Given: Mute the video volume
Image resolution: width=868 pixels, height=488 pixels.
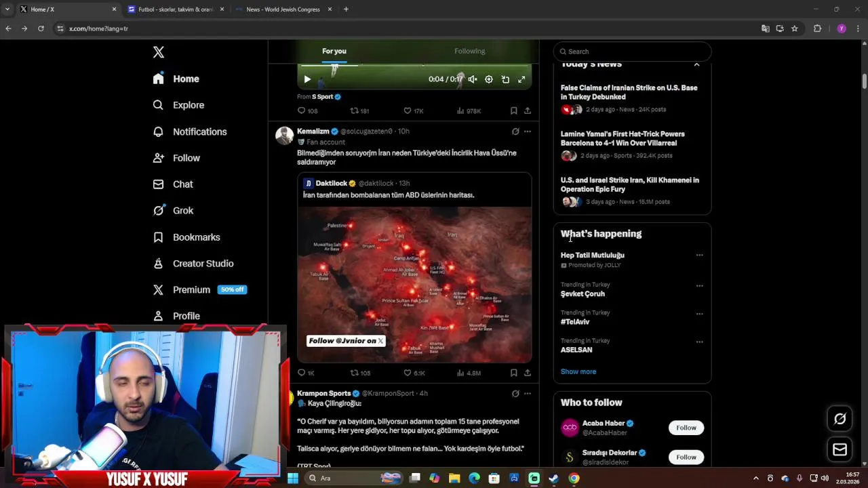Looking at the screenshot, I should point(473,79).
